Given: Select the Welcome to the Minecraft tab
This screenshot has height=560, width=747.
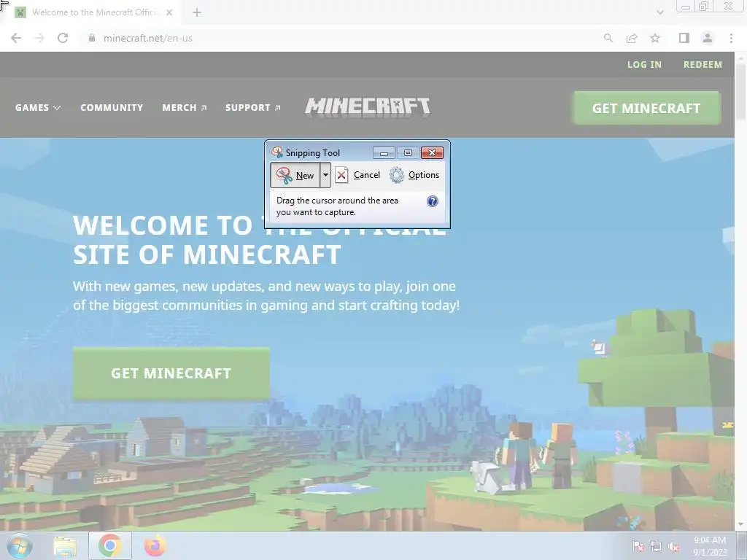Looking at the screenshot, I should pyautogui.click(x=94, y=12).
